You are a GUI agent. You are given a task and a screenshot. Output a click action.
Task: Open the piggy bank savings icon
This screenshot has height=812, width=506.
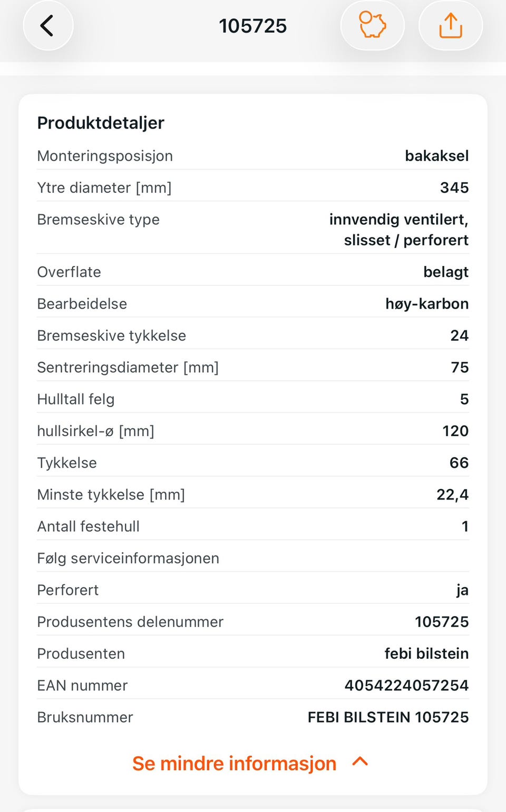tap(372, 25)
